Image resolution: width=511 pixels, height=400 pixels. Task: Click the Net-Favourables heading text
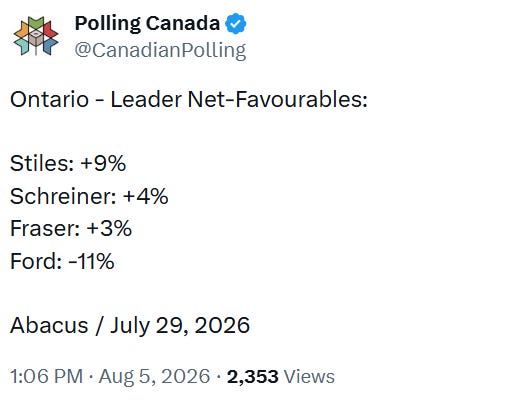click(277, 99)
